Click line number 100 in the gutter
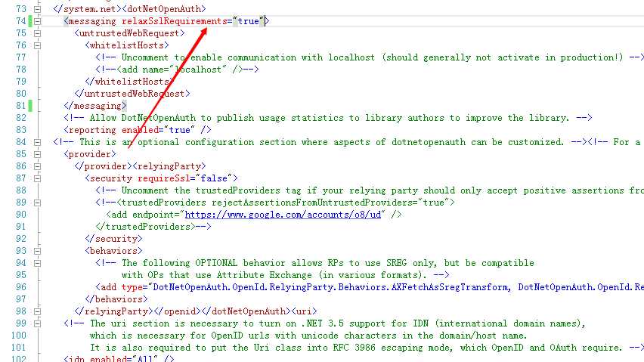The width and height of the screenshot is (644, 362). [x=18, y=336]
